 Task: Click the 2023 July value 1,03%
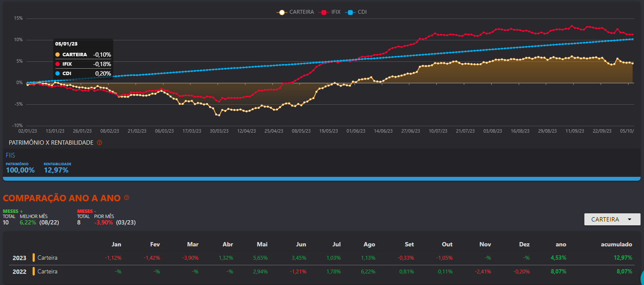point(333,258)
